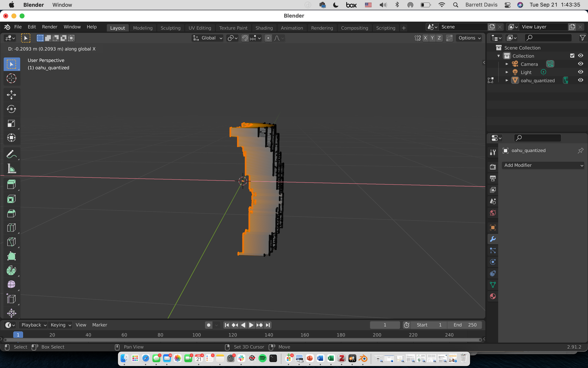The height and width of the screenshot is (368, 588).
Task: Click the current frame number field
Action: tap(385, 325)
